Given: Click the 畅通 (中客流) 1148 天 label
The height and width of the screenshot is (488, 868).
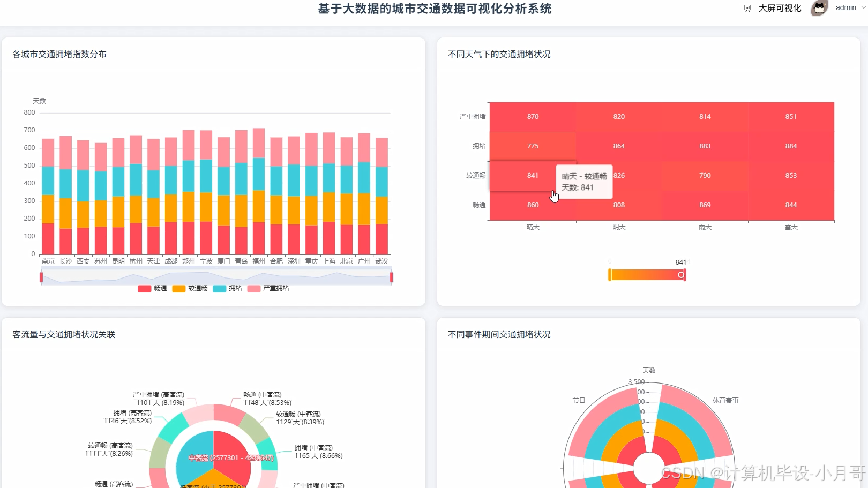Looking at the screenshot, I should (267, 399).
